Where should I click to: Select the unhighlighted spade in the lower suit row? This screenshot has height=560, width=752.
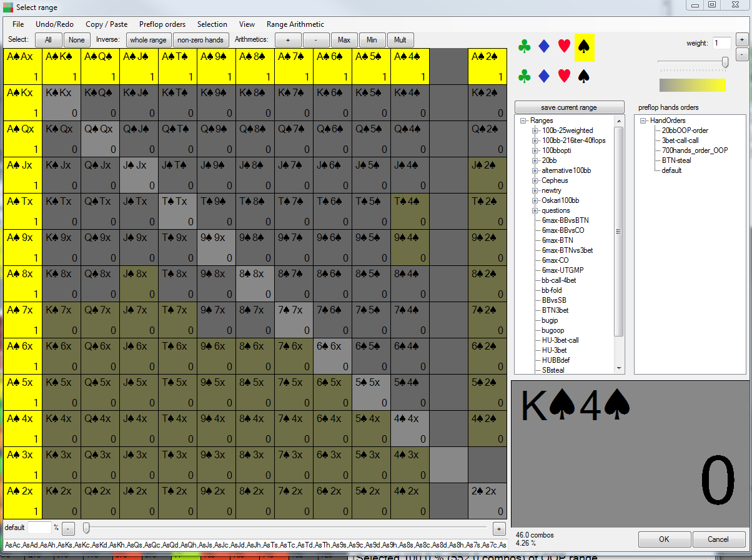pos(584,76)
